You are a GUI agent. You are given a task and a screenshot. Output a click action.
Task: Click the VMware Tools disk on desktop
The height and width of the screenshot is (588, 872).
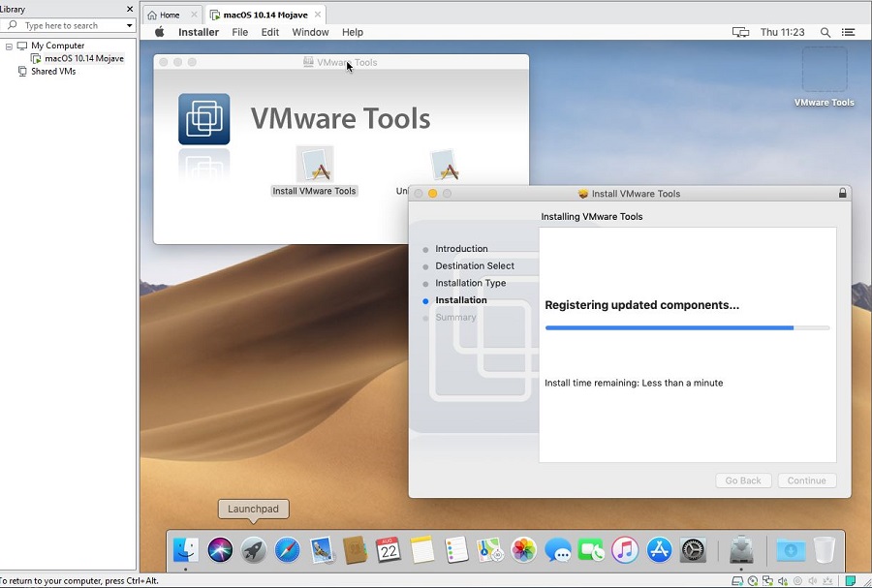(x=825, y=69)
